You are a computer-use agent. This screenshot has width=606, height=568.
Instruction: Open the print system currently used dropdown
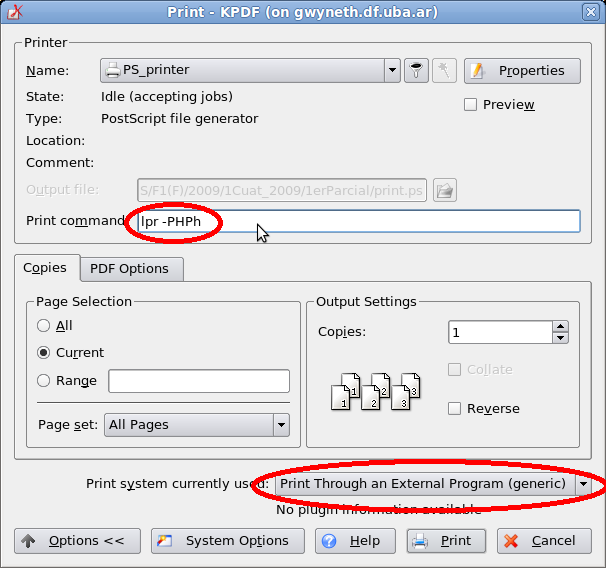click(x=433, y=484)
